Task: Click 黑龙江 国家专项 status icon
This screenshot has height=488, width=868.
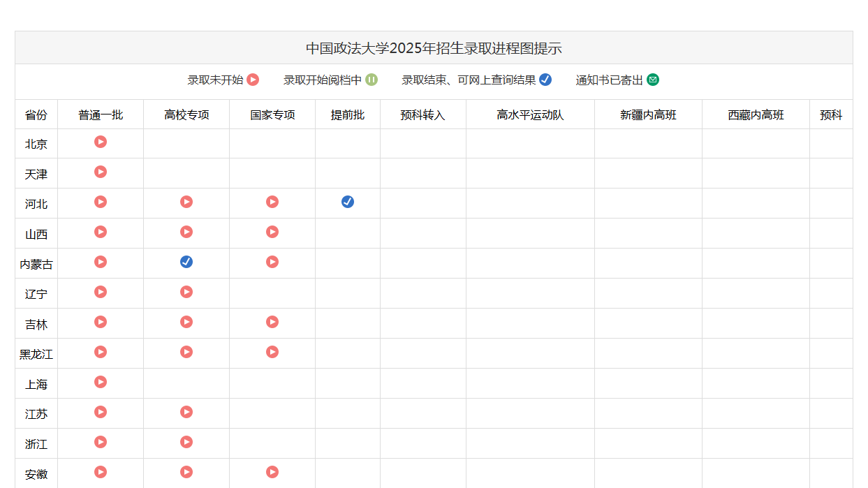Action: pos(272,352)
